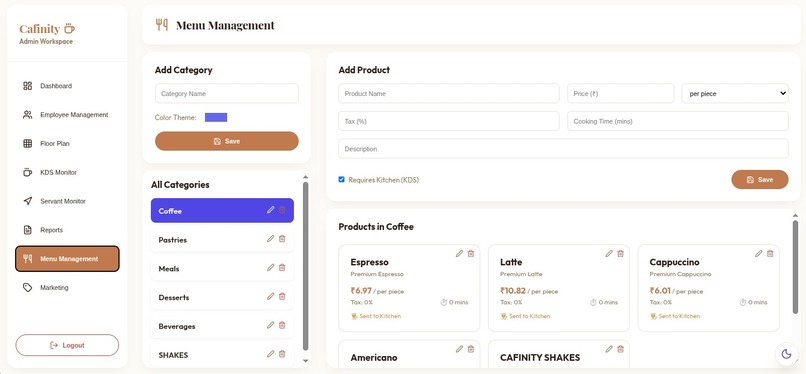Click the Tax (%) input field
The width and height of the screenshot is (806, 374).
(449, 121)
